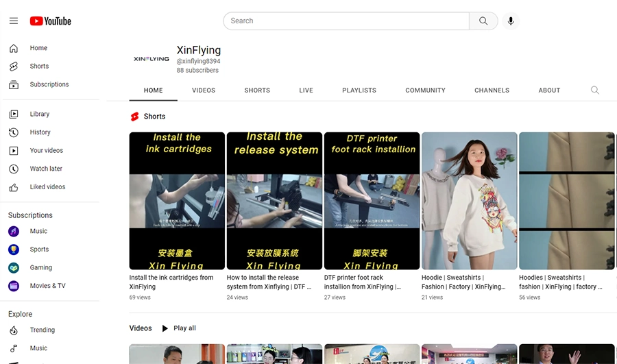
Task: Click into the Search input field
Action: [x=346, y=21]
